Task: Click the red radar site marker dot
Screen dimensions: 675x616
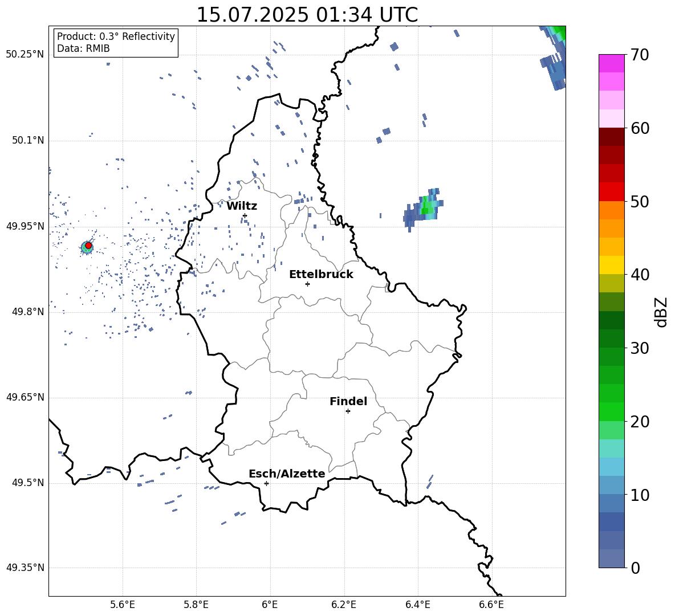Action: [88, 246]
